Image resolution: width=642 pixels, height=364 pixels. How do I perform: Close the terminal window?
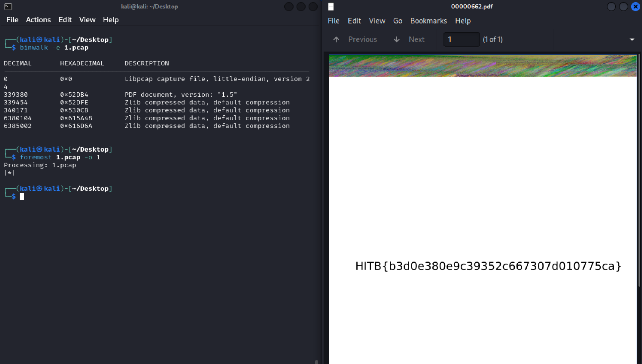[x=313, y=7]
